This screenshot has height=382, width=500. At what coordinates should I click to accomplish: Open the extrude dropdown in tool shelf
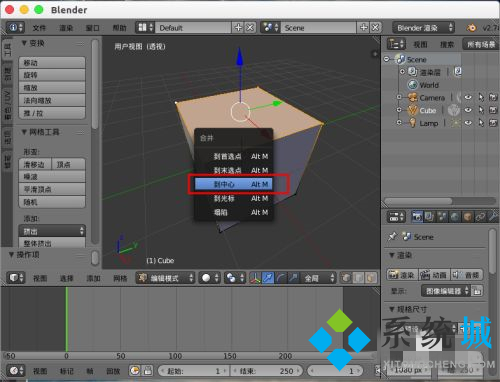point(52,231)
